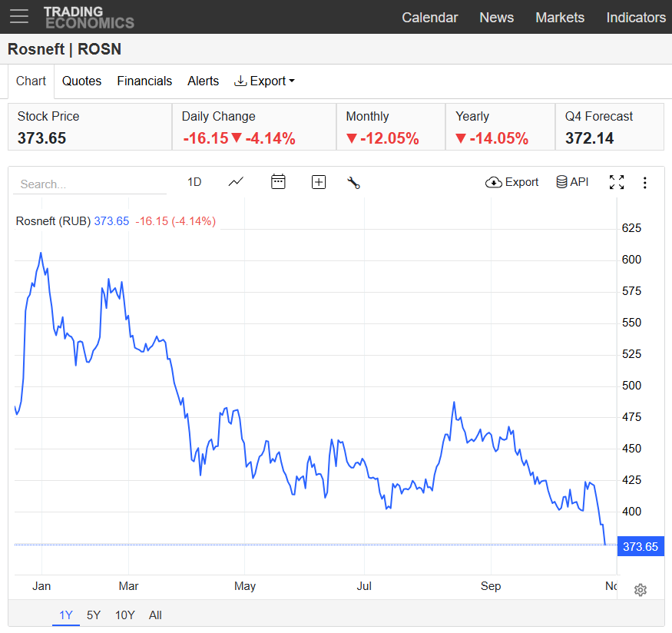Select the 1Y time range
The image size is (672, 633).
click(x=66, y=615)
